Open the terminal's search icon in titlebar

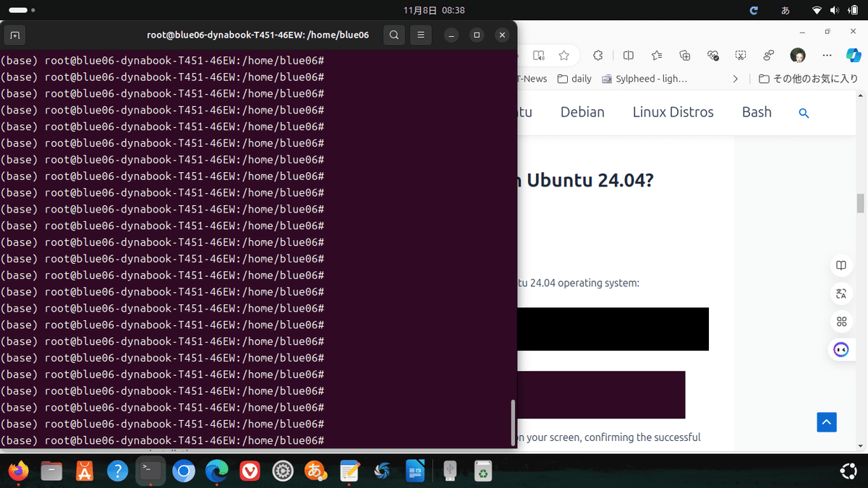click(393, 34)
